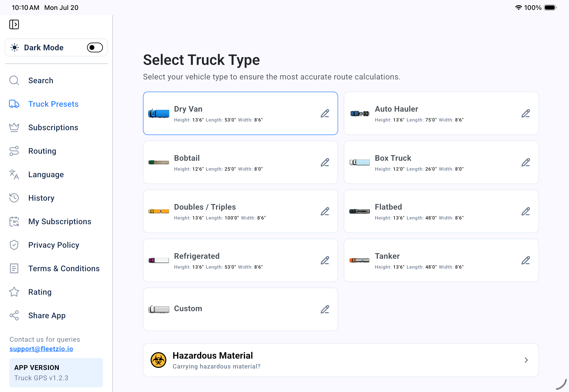The height and width of the screenshot is (392, 569).
Task: Select the Dry Van truck card
Action: pyautogui.click(x=240, y=113)
